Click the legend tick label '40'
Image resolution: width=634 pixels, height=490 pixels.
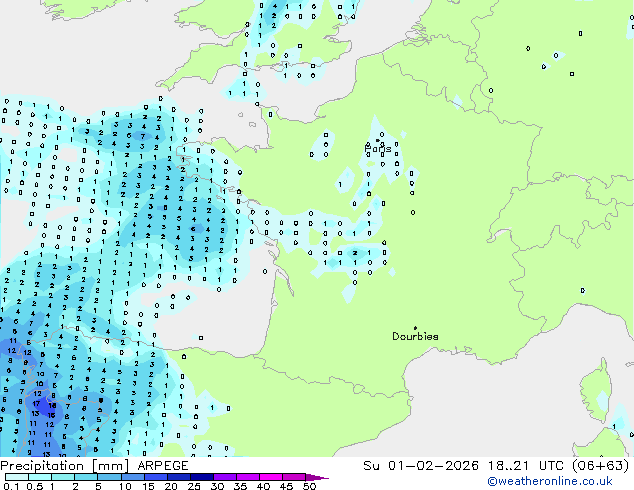263,486
